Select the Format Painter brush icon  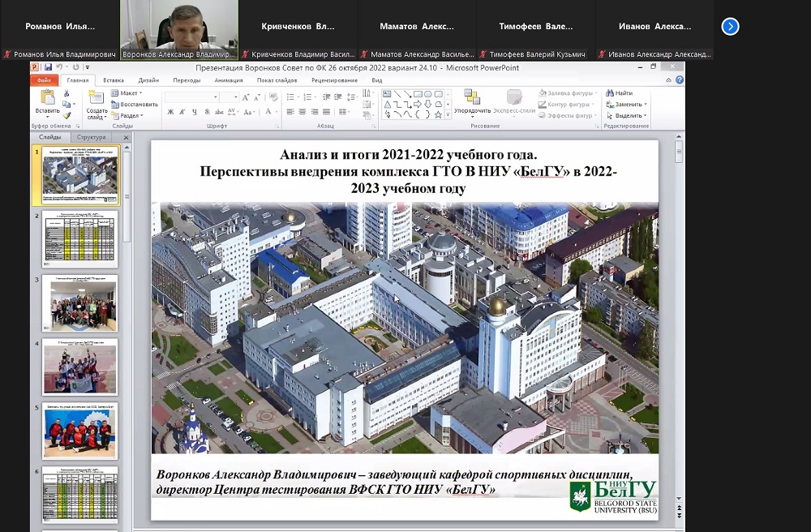(68, 114)
